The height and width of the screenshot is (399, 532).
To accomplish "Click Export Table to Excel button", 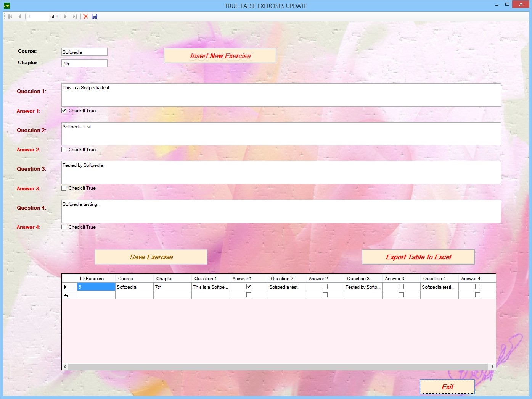I will click(418, 257).
